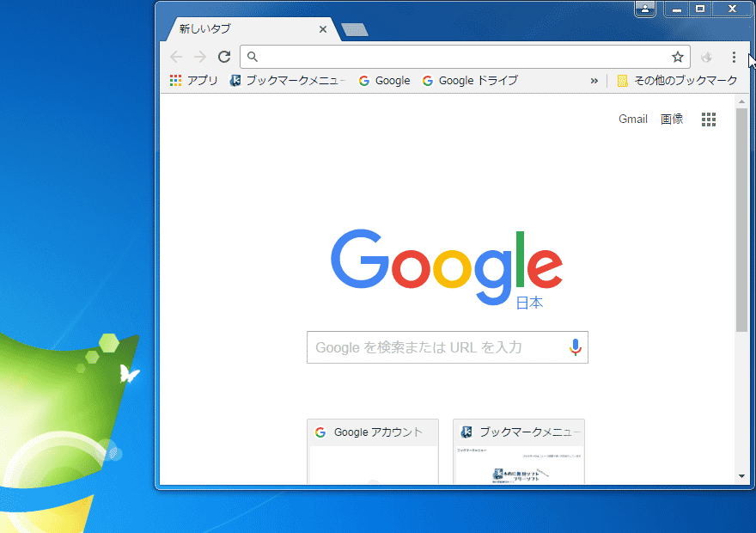Click the Google search input box
The height and width of the screenshot is (533, 756).
(x=448, y=347)
